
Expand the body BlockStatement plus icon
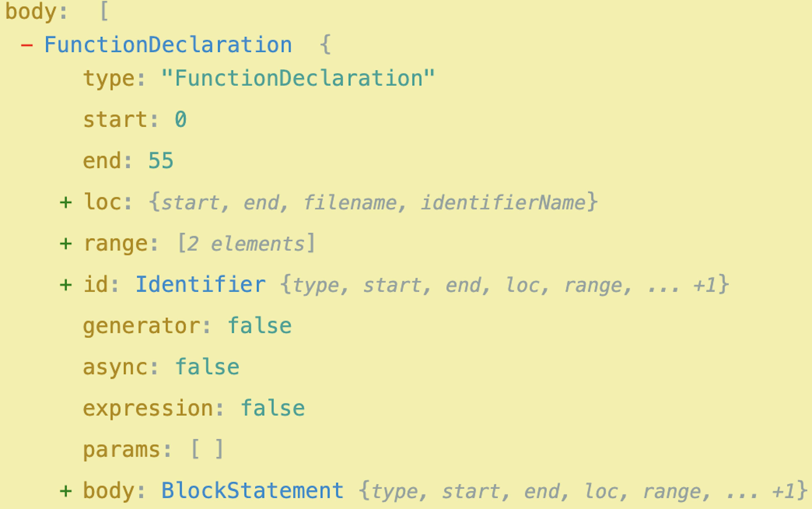tap(66, 491)
